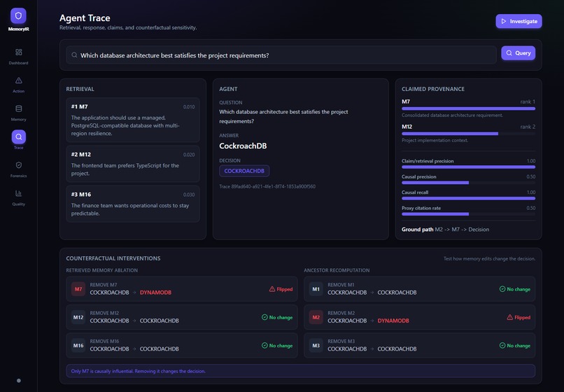Go to the Memory database icon

19,108
